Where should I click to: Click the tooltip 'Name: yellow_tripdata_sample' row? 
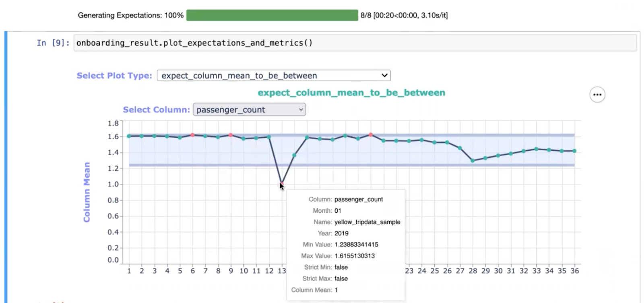[357, 222]
